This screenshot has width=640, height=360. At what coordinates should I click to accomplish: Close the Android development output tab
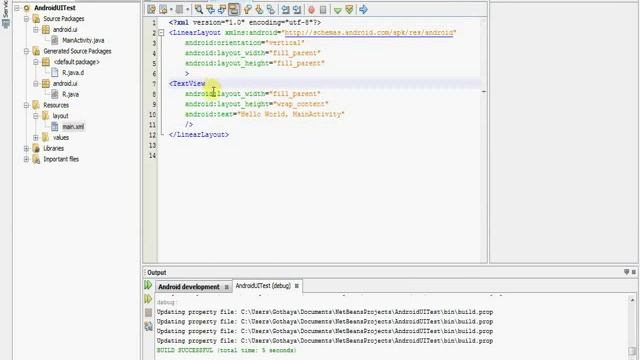tap(227, 287)
